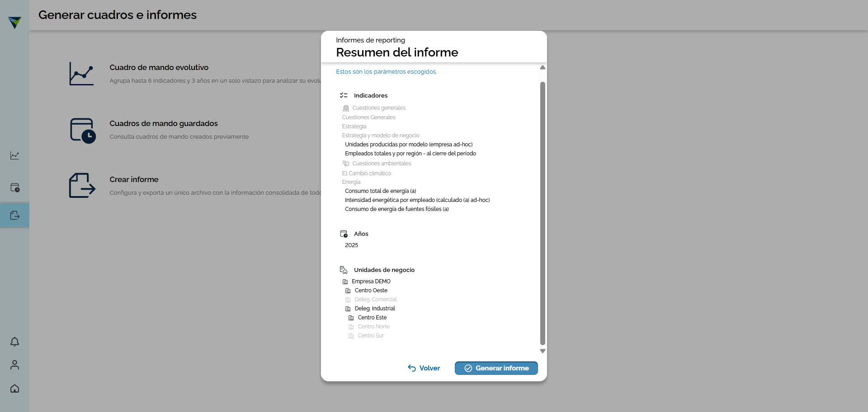Click the Cuadros de mando guardados calendar icon

click(x=82, y=130)
